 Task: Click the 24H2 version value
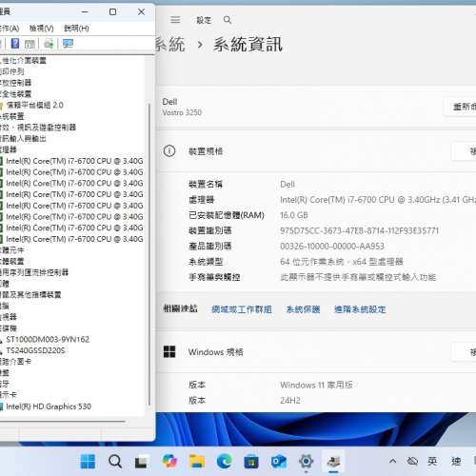tap(290, 401)
